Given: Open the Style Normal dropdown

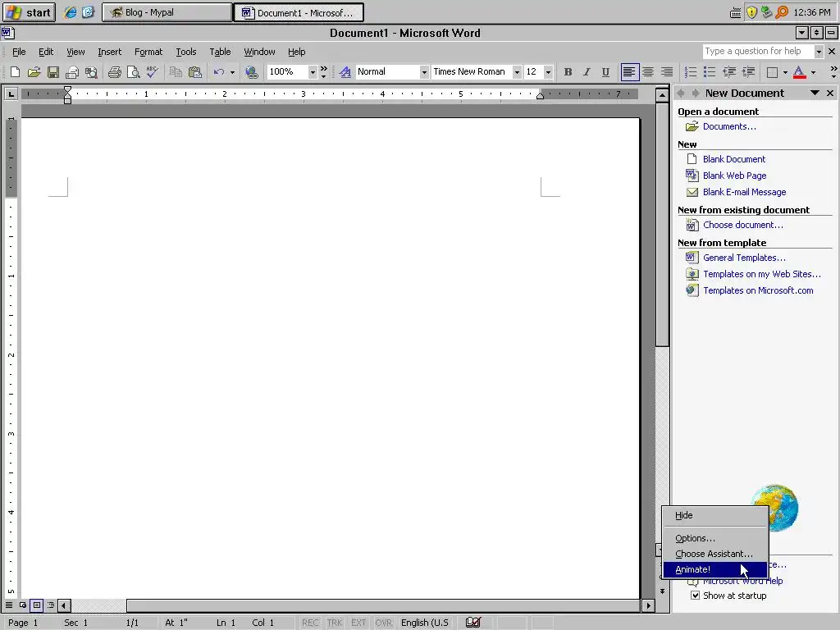Looking at the screenshot, I should 424,72.
